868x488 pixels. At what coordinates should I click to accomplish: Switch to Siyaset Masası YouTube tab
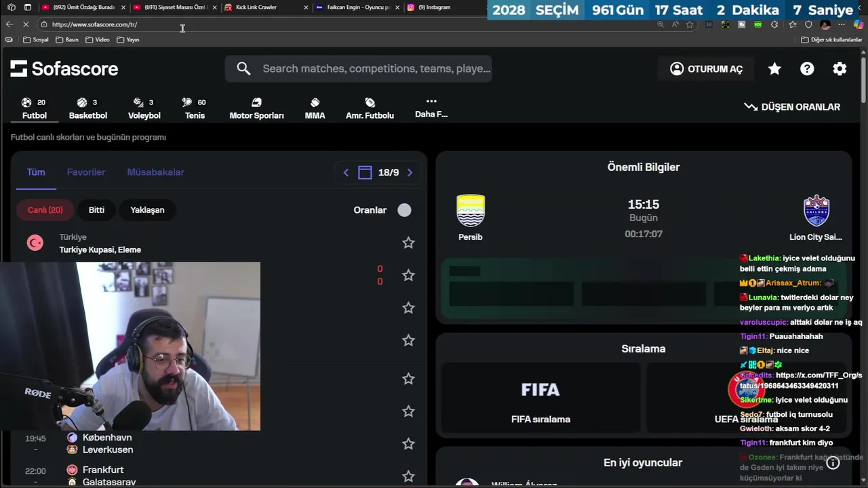point(175,7)
